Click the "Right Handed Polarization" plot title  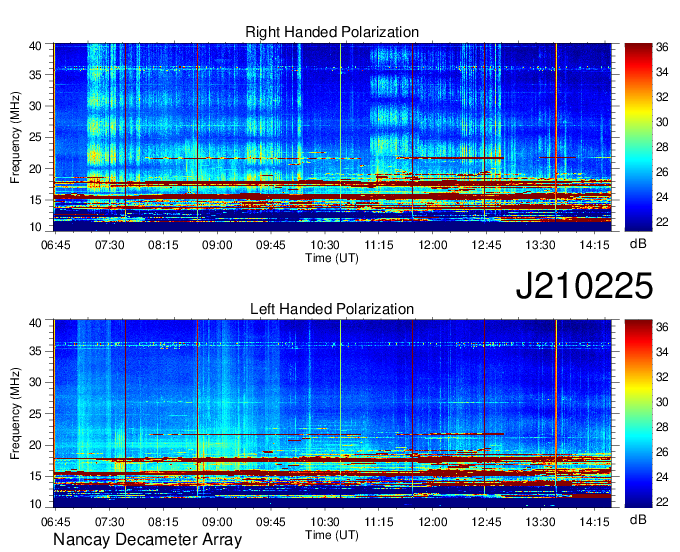coord(332,32)
